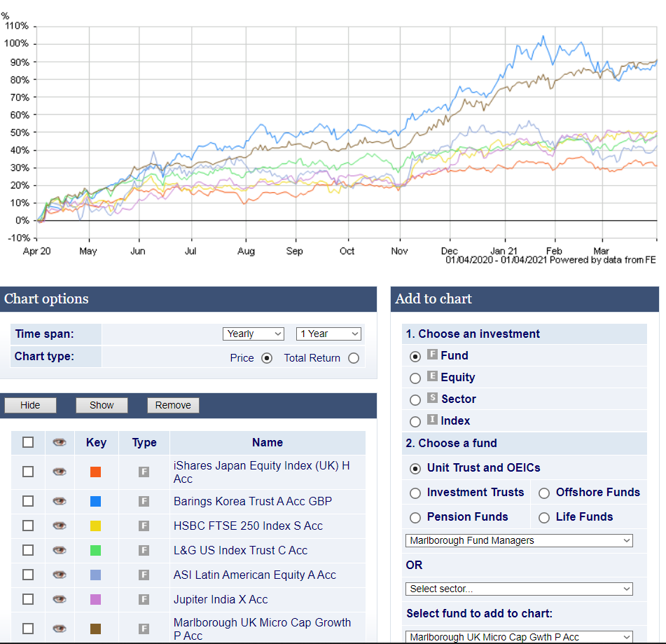Select Unit Trust and OEICs radio option

415,468
